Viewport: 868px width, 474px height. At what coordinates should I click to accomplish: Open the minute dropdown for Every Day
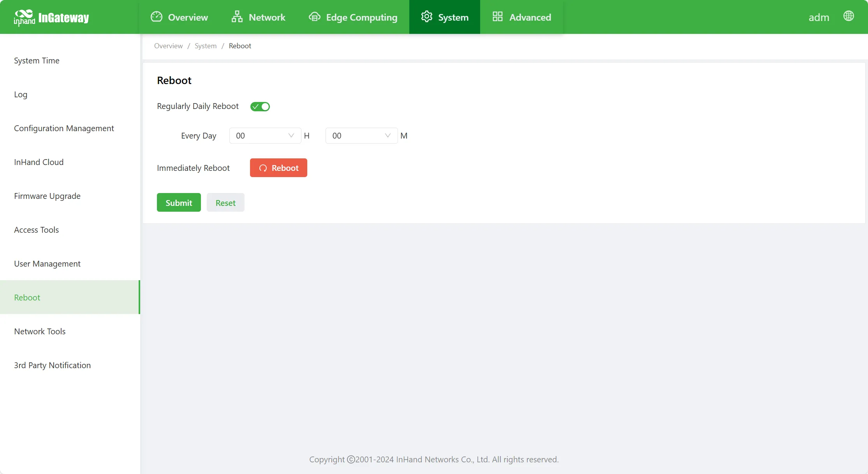point(362,136)
